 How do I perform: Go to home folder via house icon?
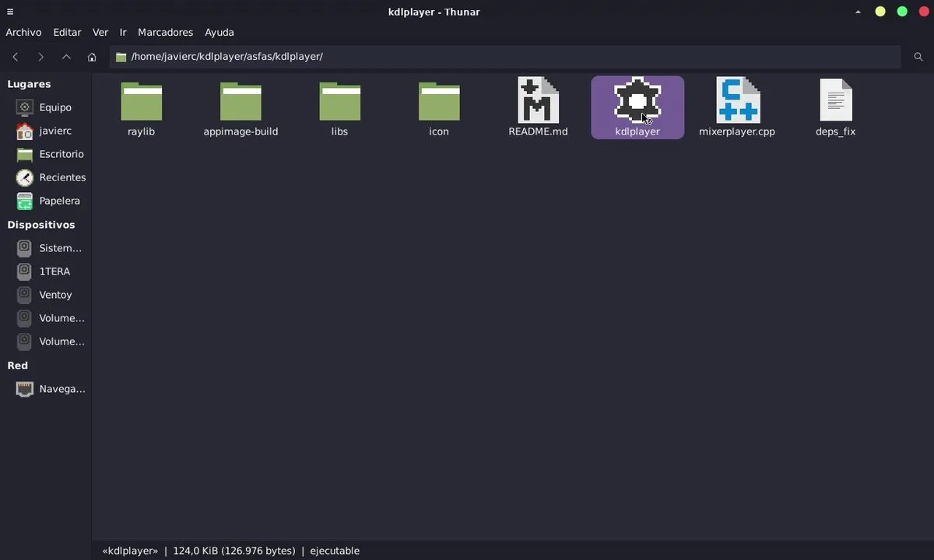(x=92, y=57)
